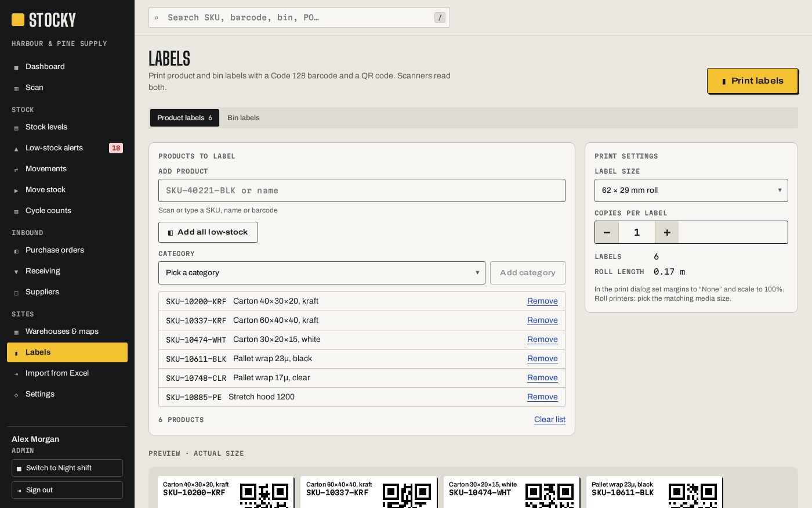Switch to the Bin labels tab
This screenshot has width=812, height=508.
pos(244,118)
